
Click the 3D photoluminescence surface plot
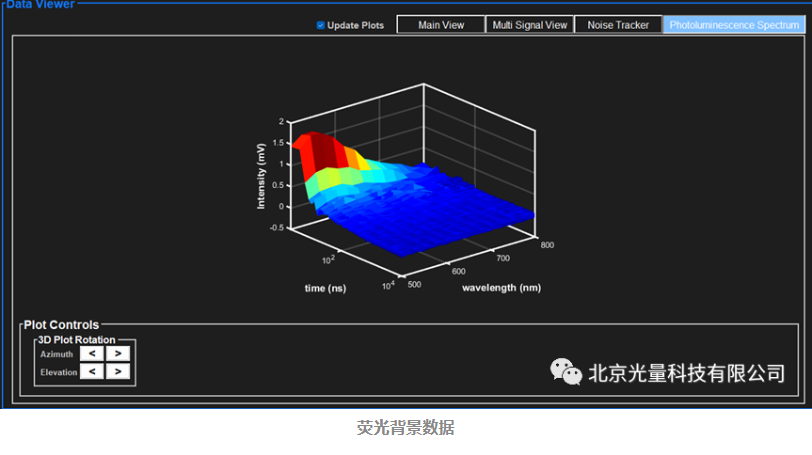[x=412, y=192]
